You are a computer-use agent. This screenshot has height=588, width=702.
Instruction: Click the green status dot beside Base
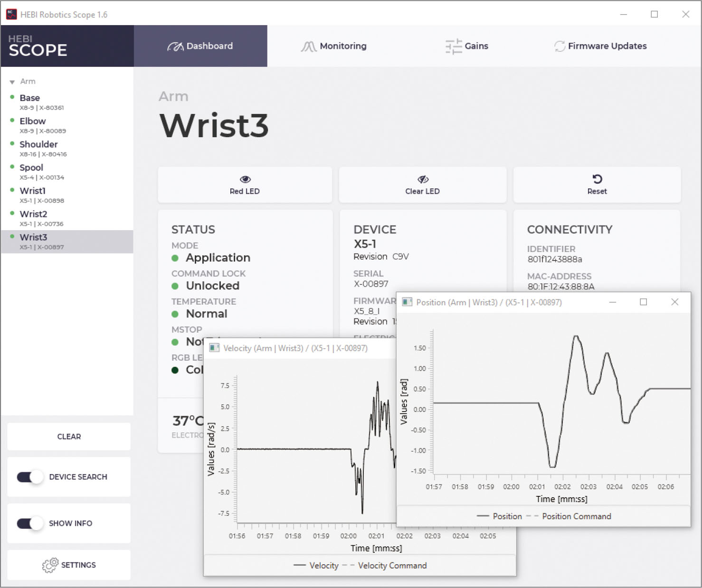(12, 97)
